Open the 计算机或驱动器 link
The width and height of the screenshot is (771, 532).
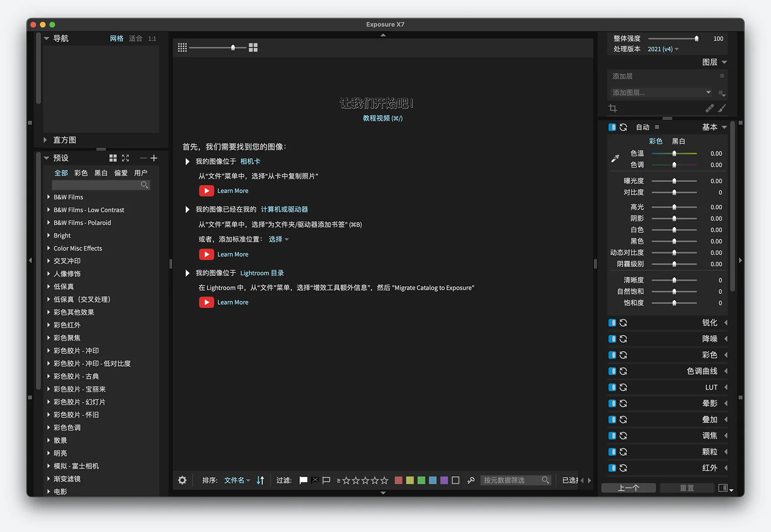click(x=284, y=209)
